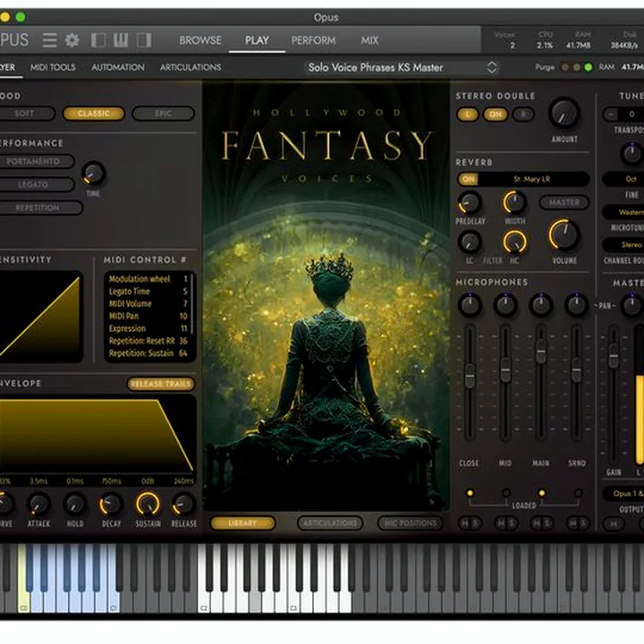Viewport: 644px width, 644px height.
Task: Open the Stereo channel routing dropdown
Action: [623, 245]
